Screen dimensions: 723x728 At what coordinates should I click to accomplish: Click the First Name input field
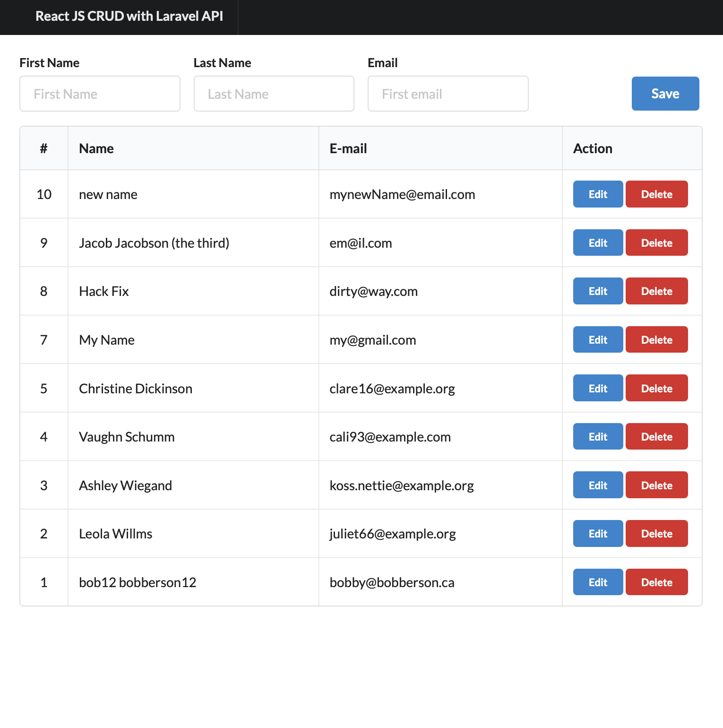(99, 94)
